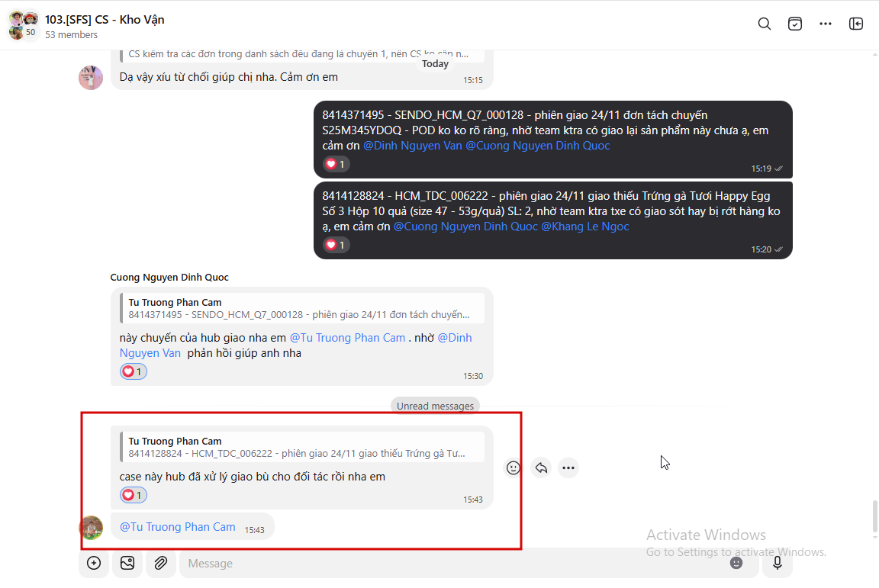
Task: Click the chat vertical scrollbar thumb
Action: pos(874,517)
